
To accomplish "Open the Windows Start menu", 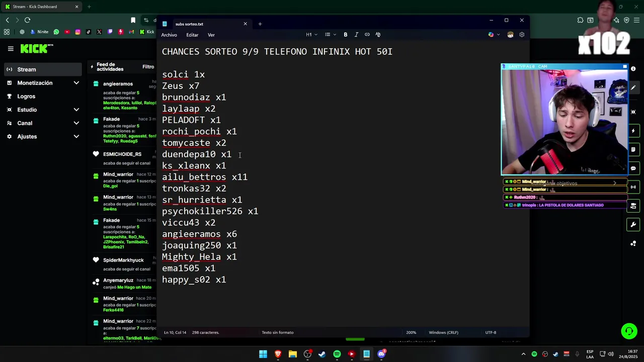I will click(x=263, y=354).
